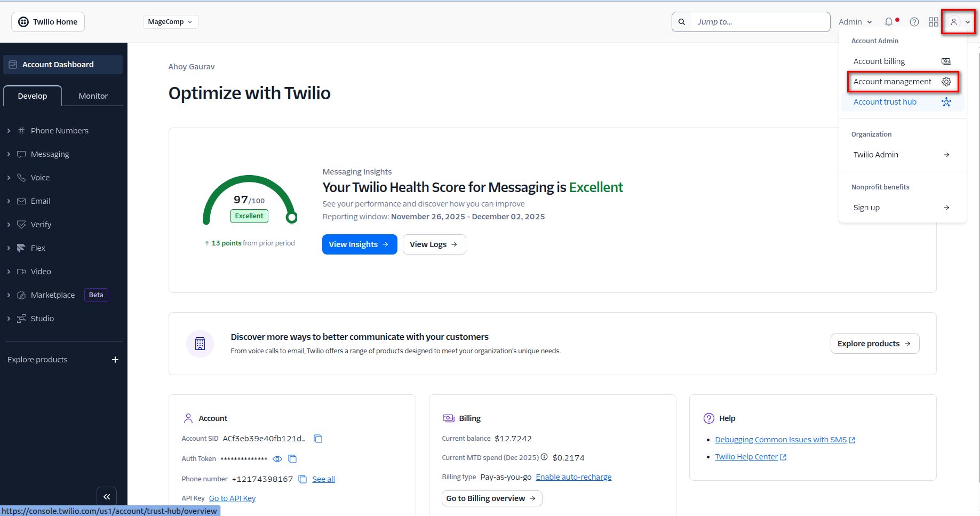This screenshot has width=980, height=516.
Task: Click the View Insights button
Action: point(359,244)
